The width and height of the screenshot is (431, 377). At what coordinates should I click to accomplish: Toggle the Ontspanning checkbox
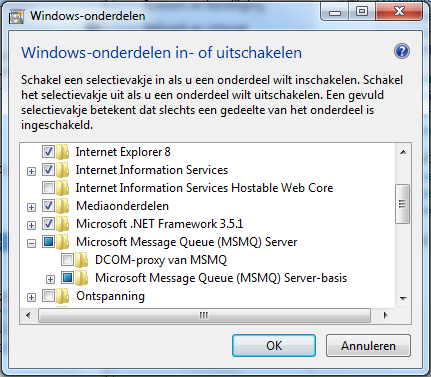[48, 296]
